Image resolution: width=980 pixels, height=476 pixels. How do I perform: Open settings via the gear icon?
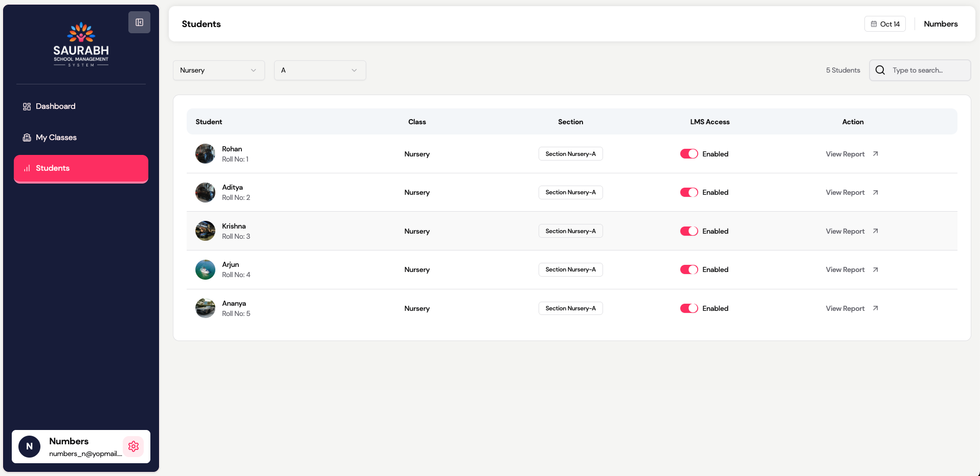click(x=133, y=446)
